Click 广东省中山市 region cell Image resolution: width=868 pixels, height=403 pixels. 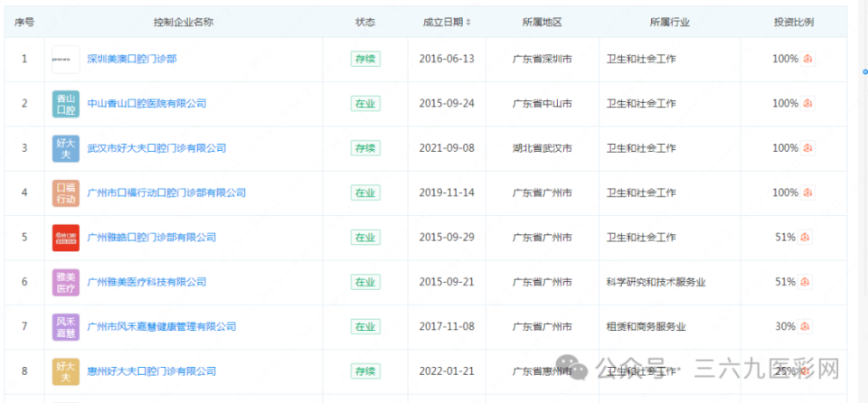[542, 104]
